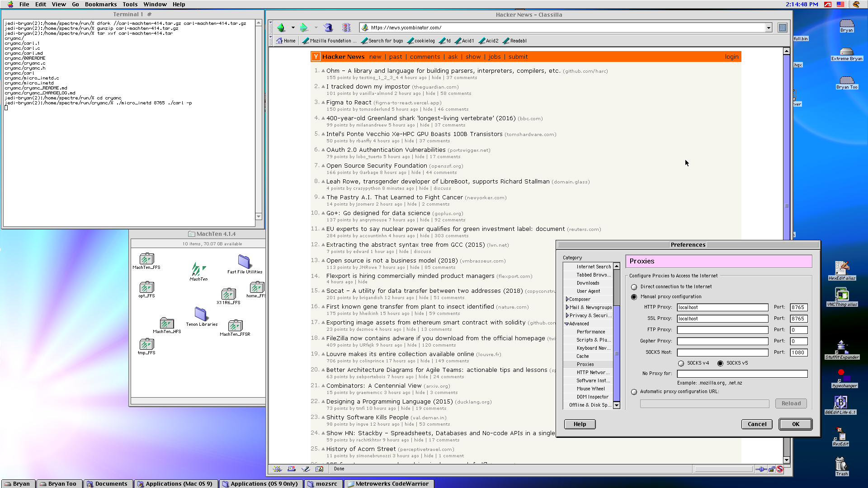Viewport: 868px width, 488px height.
Task: Expand the Mail & Newsgroups category
Action: 567,307
